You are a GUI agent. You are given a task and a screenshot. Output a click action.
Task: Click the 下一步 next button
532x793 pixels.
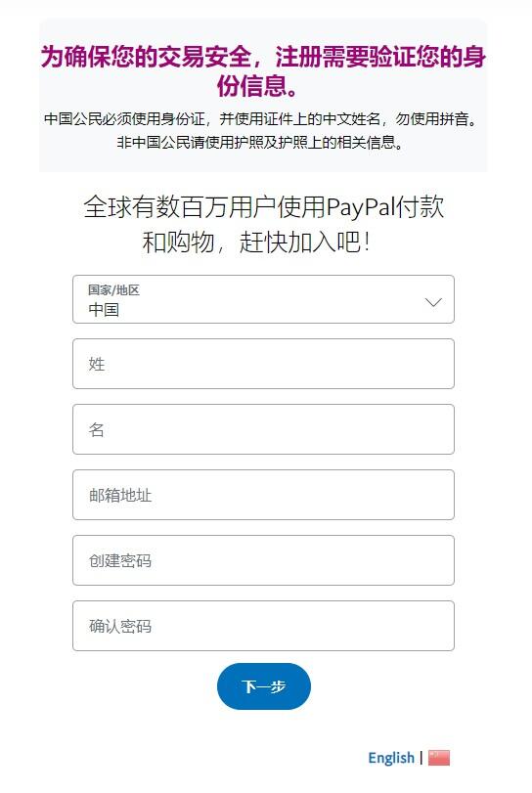pyautogui.click(x=263, y=686)
